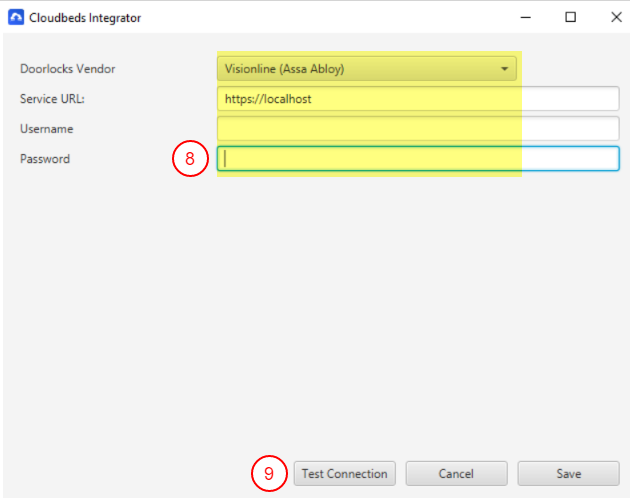Minimize the Cloudbeds Integrator window

[x=526, y=17]
